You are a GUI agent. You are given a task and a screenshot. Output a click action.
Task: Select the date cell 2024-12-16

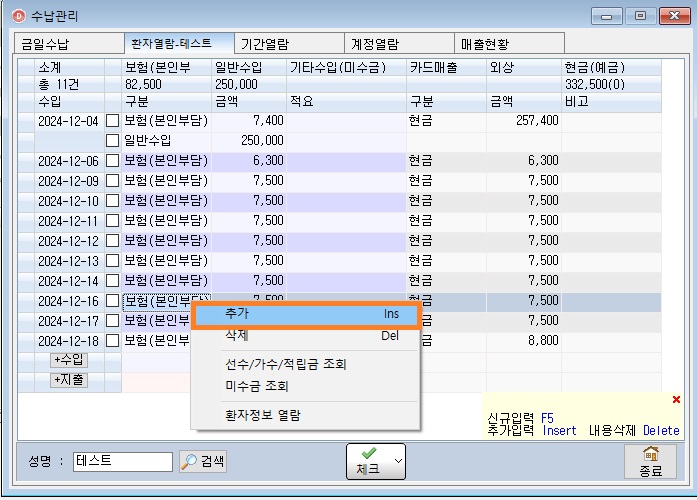[x=69, y=301]
